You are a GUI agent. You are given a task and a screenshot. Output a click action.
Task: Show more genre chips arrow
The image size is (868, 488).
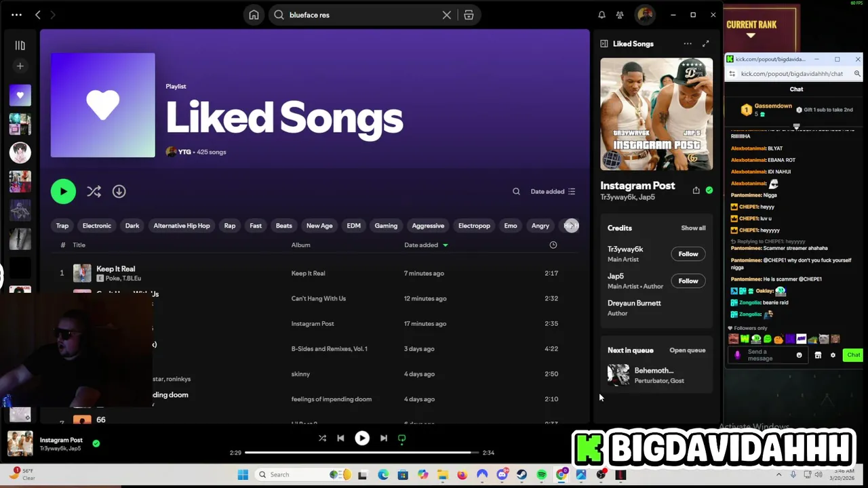point(572,226)
